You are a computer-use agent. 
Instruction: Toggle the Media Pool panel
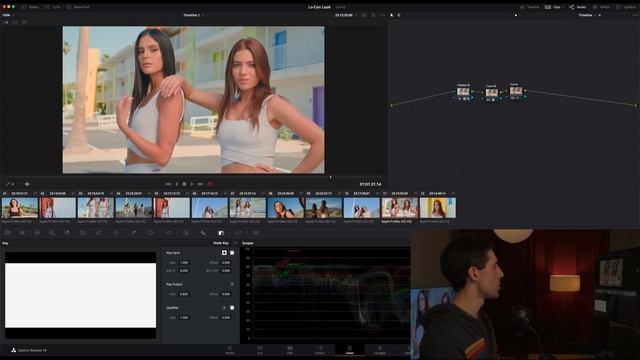point(78,7)
